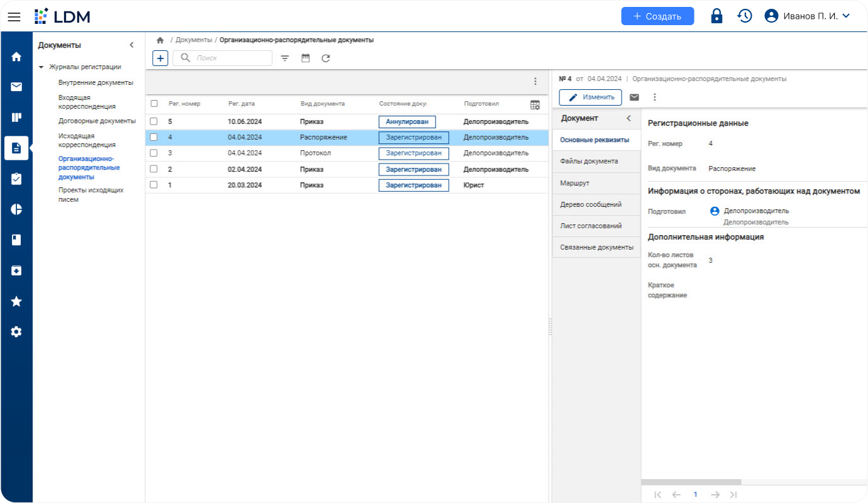Collapse the Документы side panel chevron
This screenshot has width=868, height=503.
point(131,45)
